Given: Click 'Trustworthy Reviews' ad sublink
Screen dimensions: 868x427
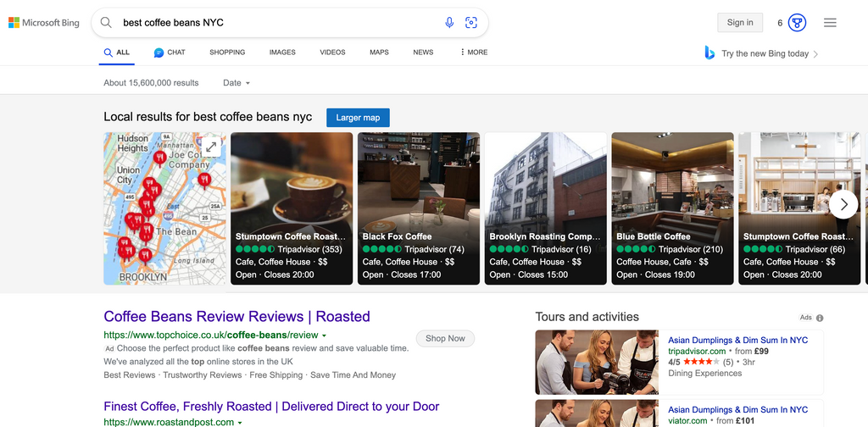Looking at the screenshot, I should [x=203, y=375].
